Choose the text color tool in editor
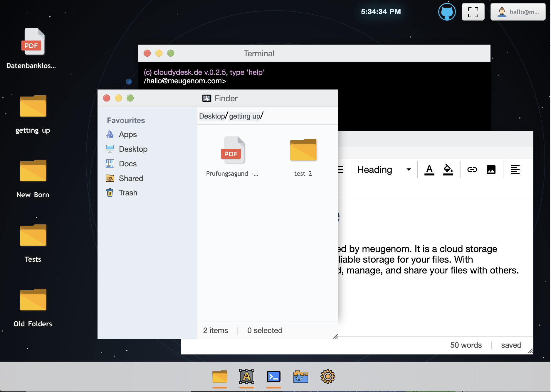The width and height of the screenshot is (551, 392). [x=429, y=170]
